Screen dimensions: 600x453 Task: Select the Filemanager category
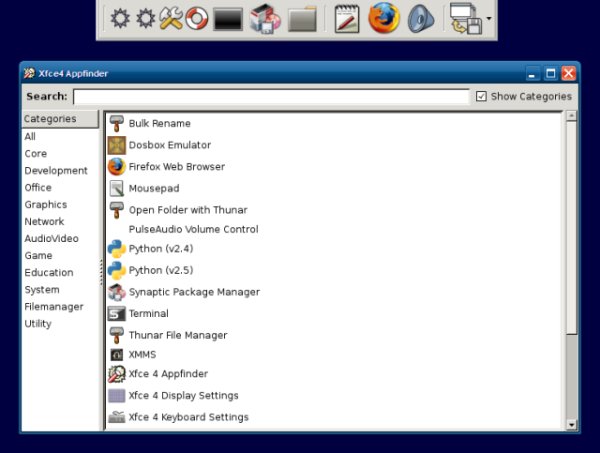point(54,307)
